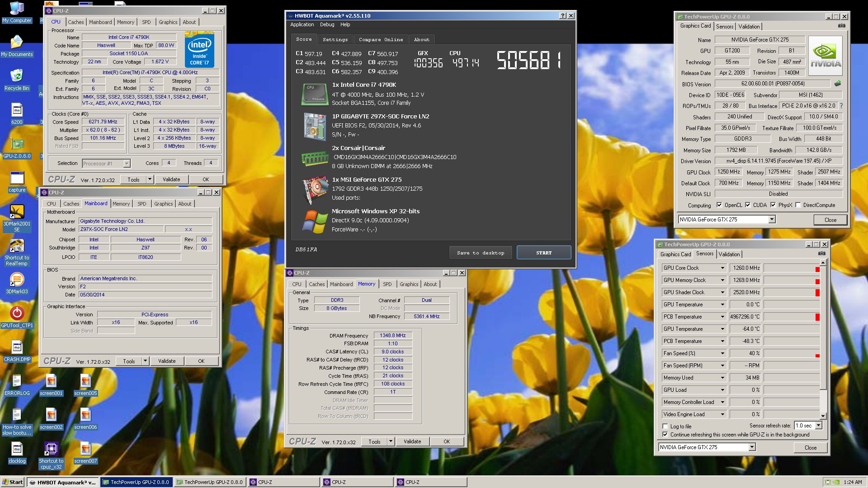Toggle CUDA checkbox in GPU-Z
This screenshot has height=488, width=868.
pyautogui.click(x=748, y=205)
